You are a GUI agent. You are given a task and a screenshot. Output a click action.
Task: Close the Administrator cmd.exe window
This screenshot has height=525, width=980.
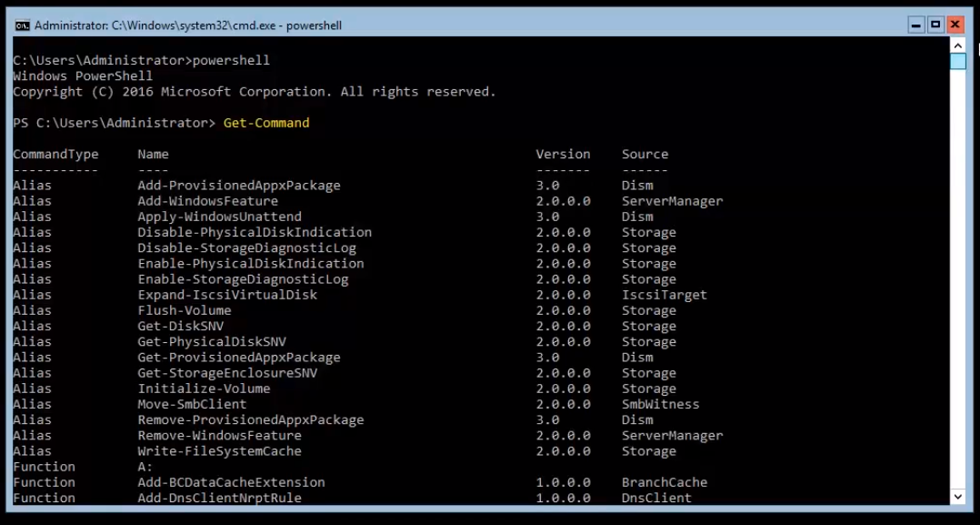955,25
